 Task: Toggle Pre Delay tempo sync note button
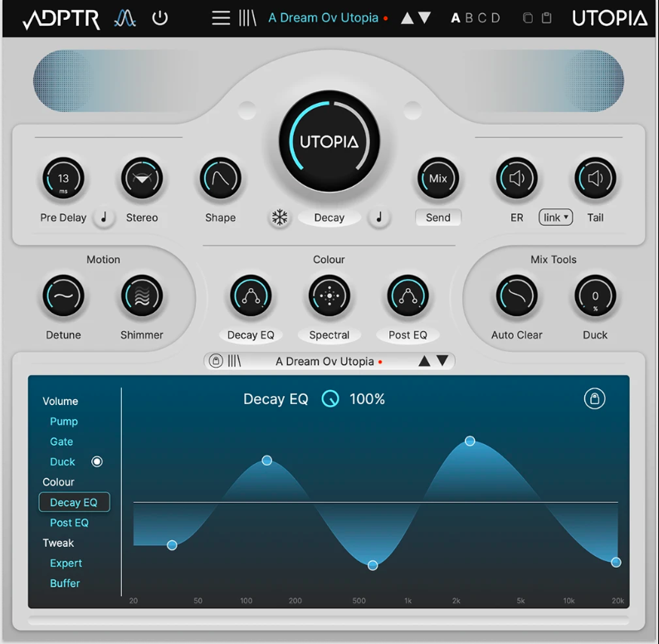tap(104, 217)
